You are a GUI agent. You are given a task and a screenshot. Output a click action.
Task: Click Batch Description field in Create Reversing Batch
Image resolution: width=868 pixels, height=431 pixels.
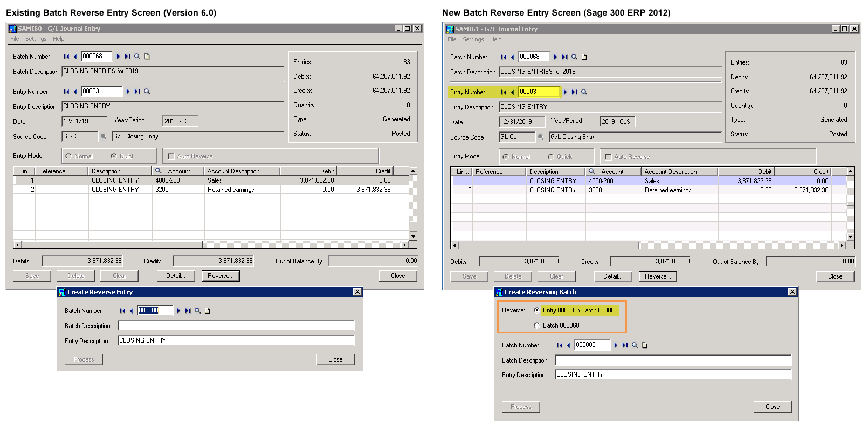point(673,360)
